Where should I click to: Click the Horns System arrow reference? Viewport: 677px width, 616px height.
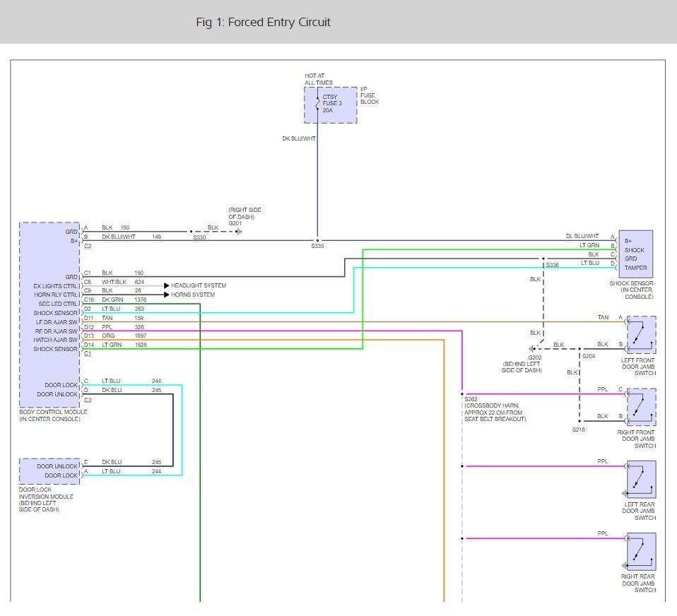[189, 295]
